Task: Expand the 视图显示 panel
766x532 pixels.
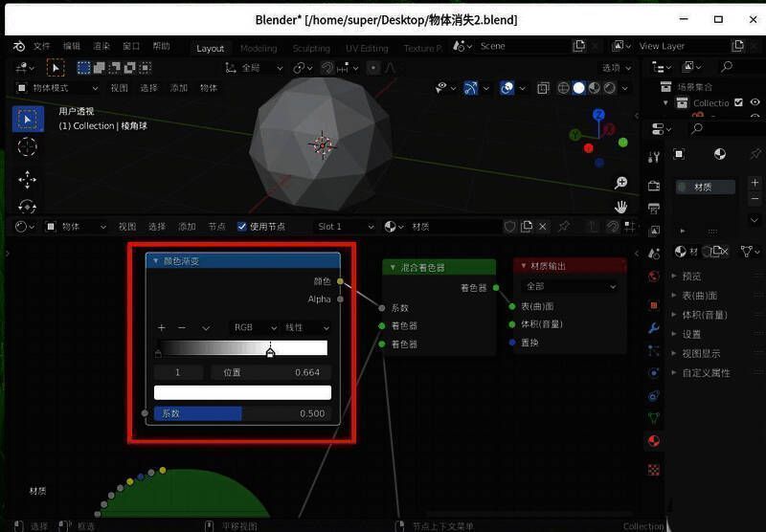Action: click(x=701, y=353)
